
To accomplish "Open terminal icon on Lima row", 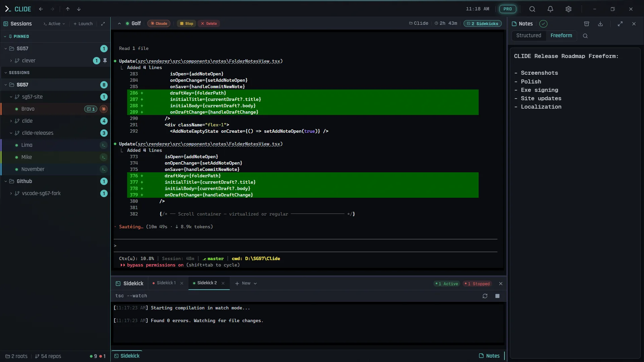I will [104, 145].
